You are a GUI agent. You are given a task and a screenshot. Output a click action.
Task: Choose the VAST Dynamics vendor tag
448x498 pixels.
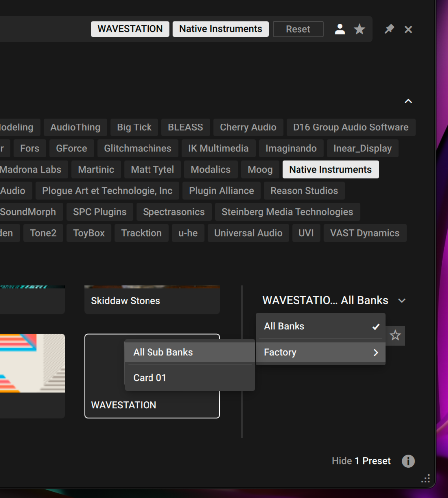(x=365, y=233)
